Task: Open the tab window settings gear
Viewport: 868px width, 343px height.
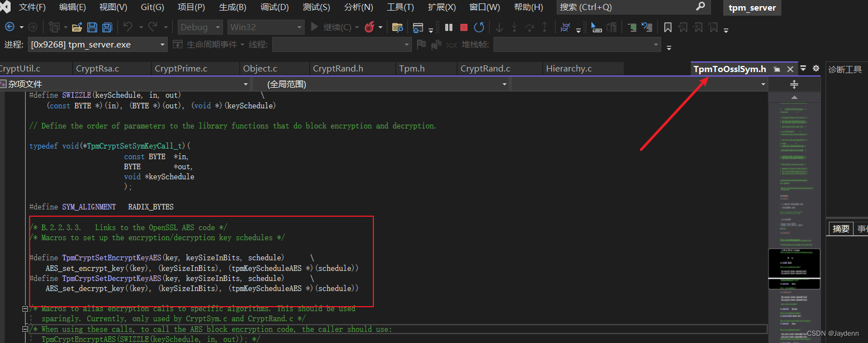Action: (x=815, y=68)
